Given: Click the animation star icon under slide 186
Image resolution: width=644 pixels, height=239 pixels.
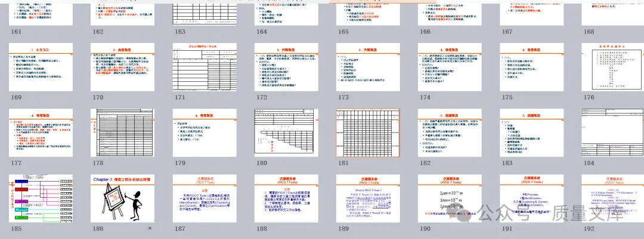Looking at the screenshot, I should [x=150, y=228].
